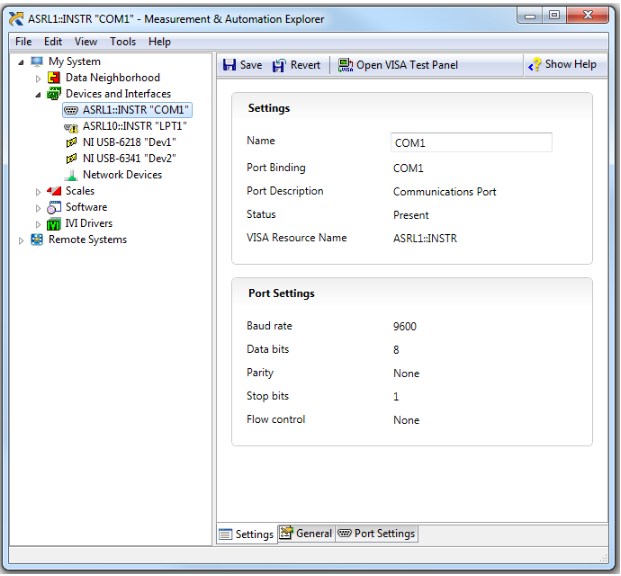Click Open VISA Test Panel text
Viewport: 621px width, 576px height.
pos(407,65)
